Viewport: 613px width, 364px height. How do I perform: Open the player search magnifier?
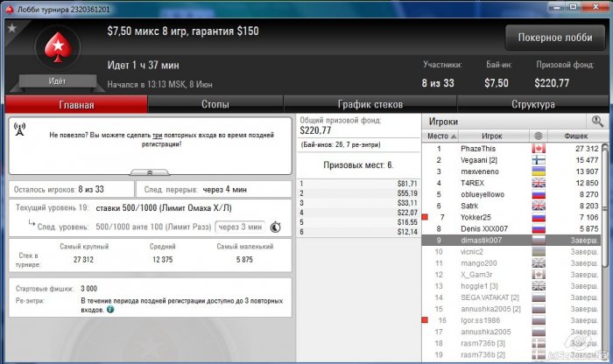[x=597, y=122]
